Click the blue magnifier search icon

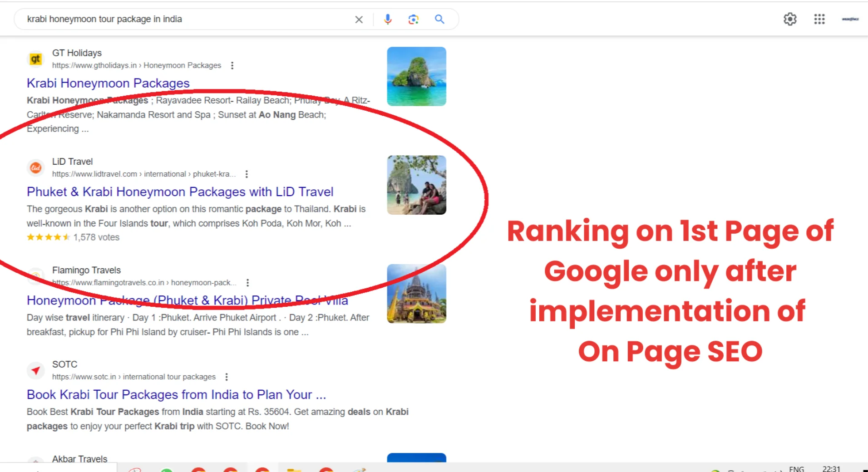439,20
